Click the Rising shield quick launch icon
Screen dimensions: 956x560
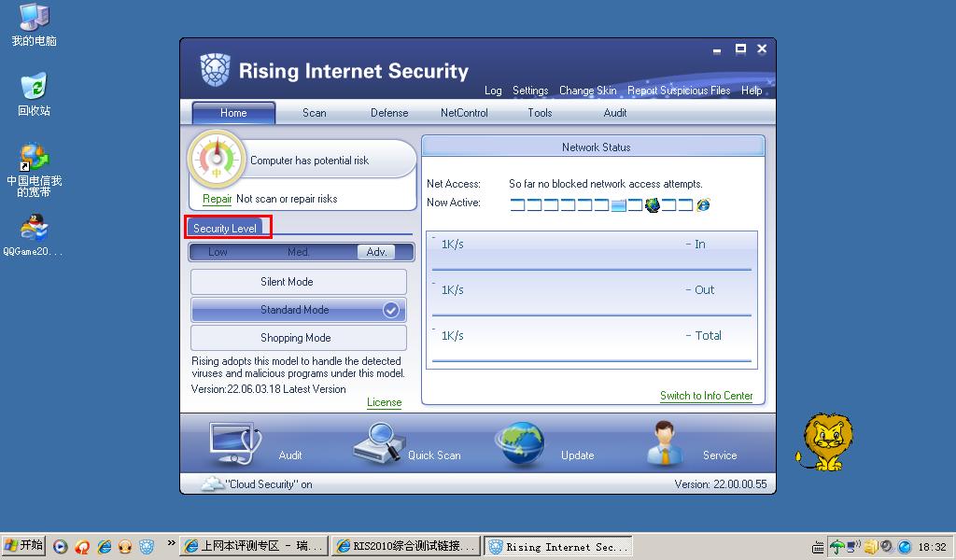tap(147, 547)
